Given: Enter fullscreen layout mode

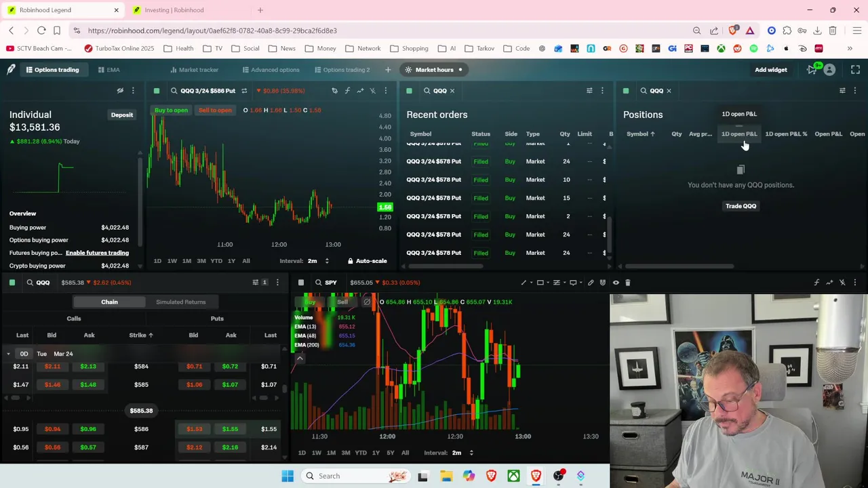Looking at the screenshot, I should [855, 70].
